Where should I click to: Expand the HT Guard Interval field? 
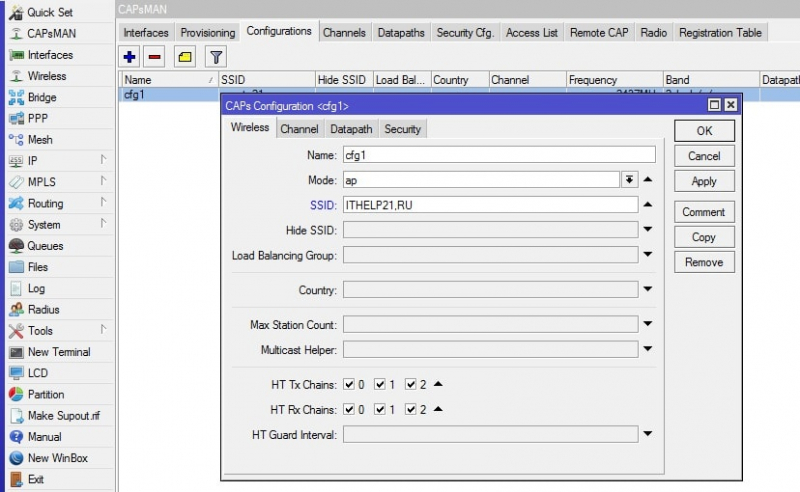click(x=648, y=434)
